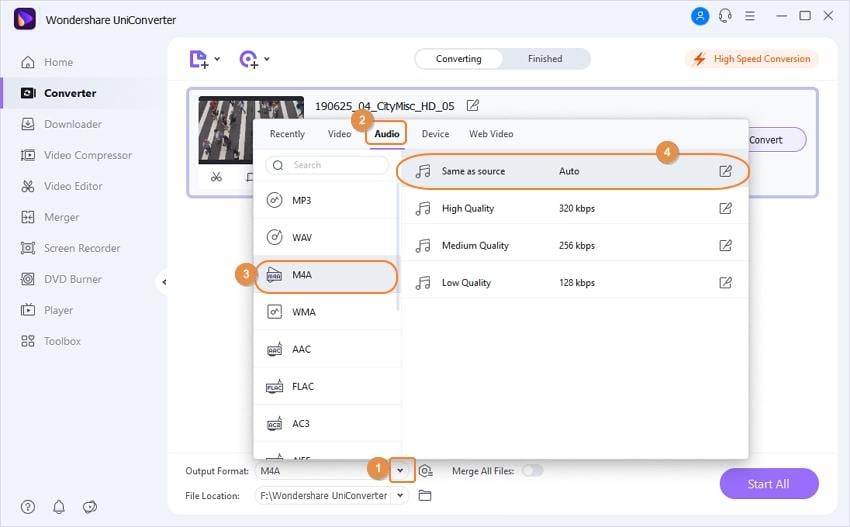Image resolution: width=850 pixels, height=527 pixels.
Task: Toggle Merge All Files switch
Action: click(x=532, y=471)
